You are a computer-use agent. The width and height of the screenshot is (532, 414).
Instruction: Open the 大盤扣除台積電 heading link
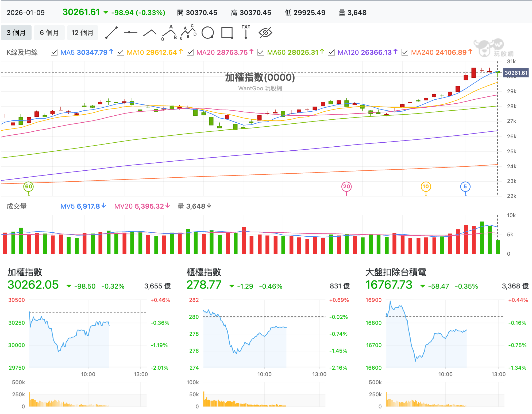pos(396,272)
